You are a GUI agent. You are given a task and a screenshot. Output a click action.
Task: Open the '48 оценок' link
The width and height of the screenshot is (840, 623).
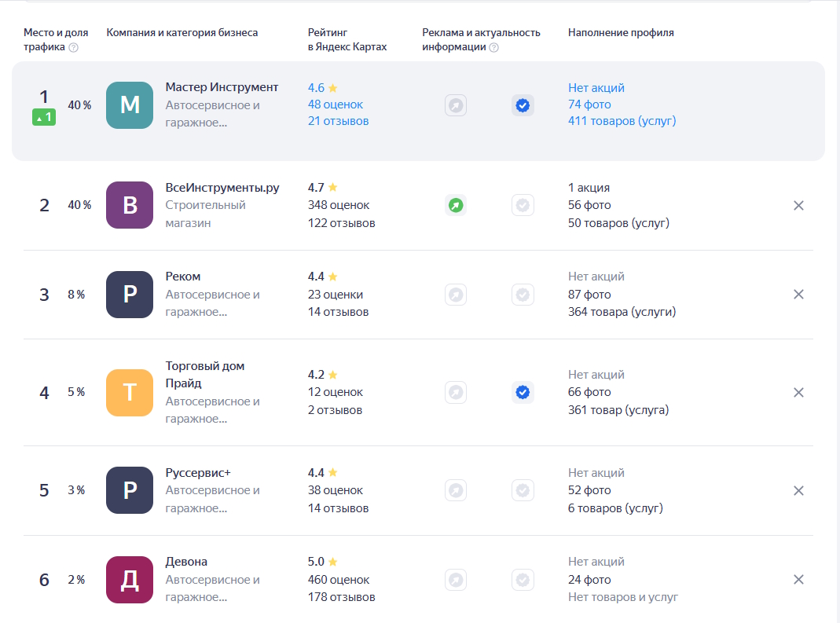pyautogui.click(x=336, y=104)
